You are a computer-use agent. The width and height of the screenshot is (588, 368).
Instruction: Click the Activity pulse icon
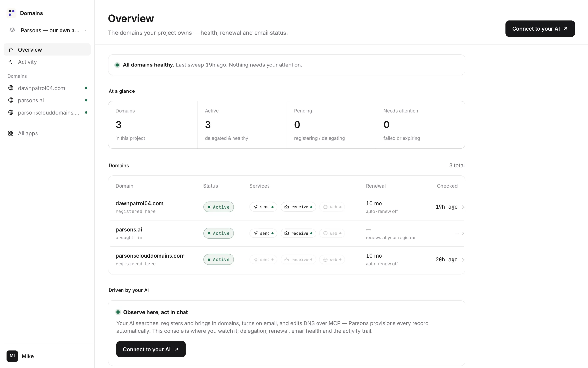11,62
